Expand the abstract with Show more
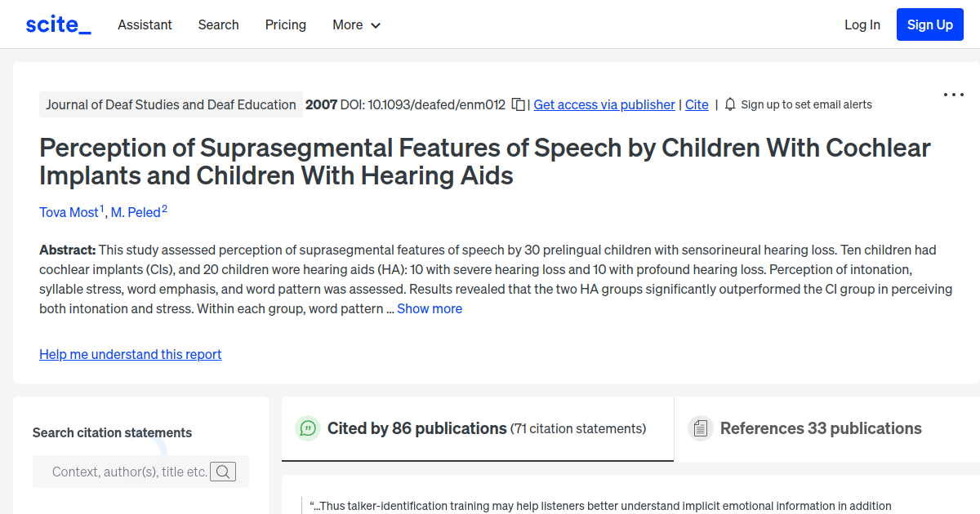This screenshot has width=980, height=514. (x=430, y=308)
